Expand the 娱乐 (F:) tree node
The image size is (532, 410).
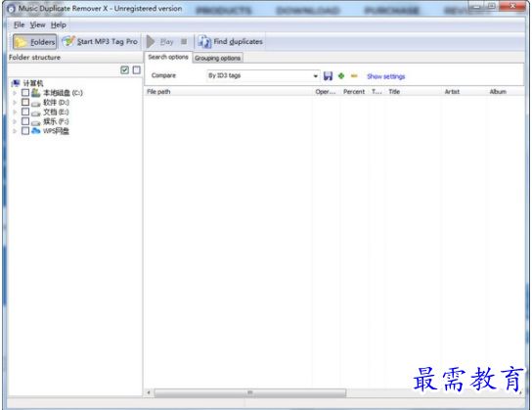[15, 121]
